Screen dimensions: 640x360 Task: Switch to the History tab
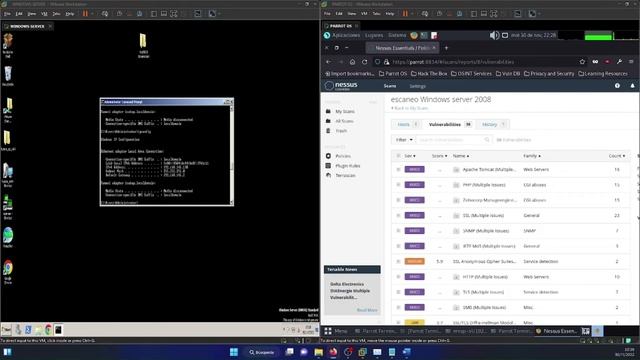tap(493, 124)
